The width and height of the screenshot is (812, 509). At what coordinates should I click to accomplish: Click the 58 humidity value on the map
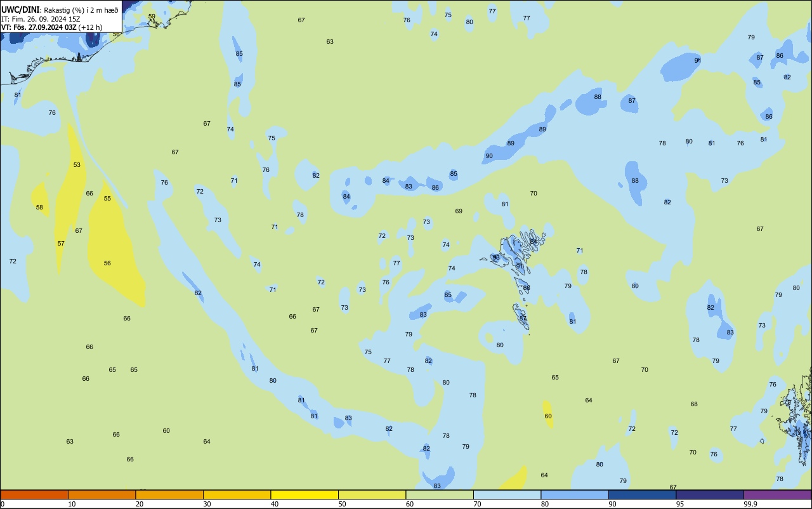[x=39, y=208]
